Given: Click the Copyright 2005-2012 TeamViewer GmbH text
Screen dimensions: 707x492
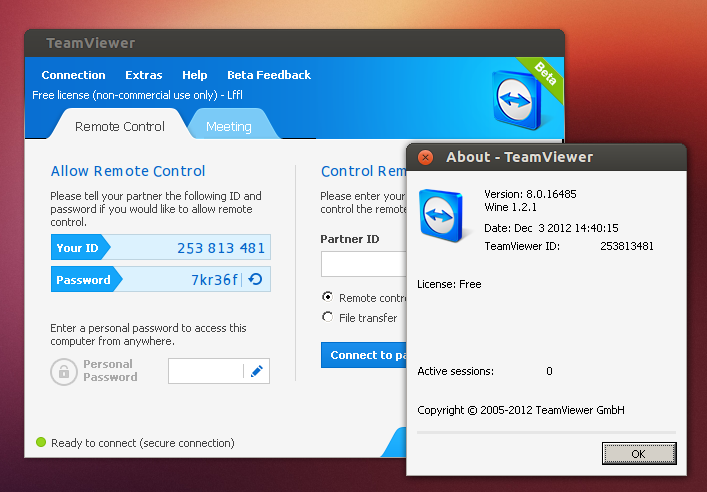Looking at the screenshot, I should (521, 410).
